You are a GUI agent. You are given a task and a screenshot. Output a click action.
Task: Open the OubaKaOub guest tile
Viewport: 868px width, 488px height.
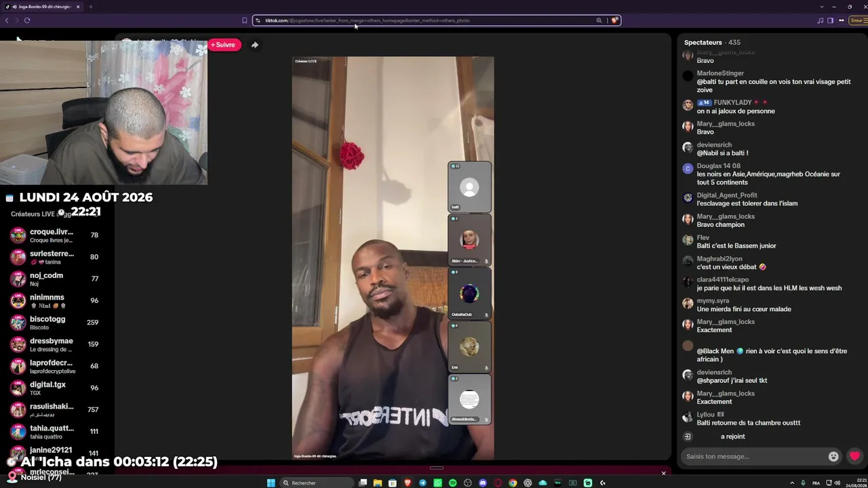coord(469,293)
